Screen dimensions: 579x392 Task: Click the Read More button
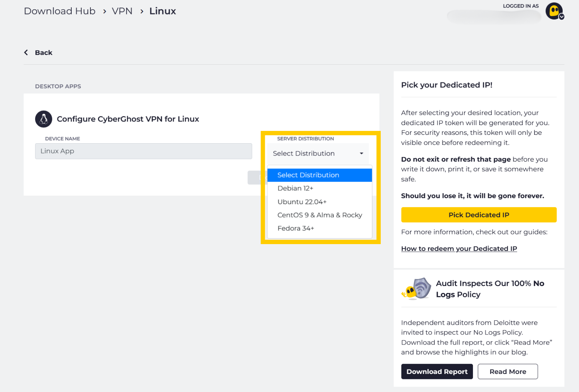tap(508, 371)
